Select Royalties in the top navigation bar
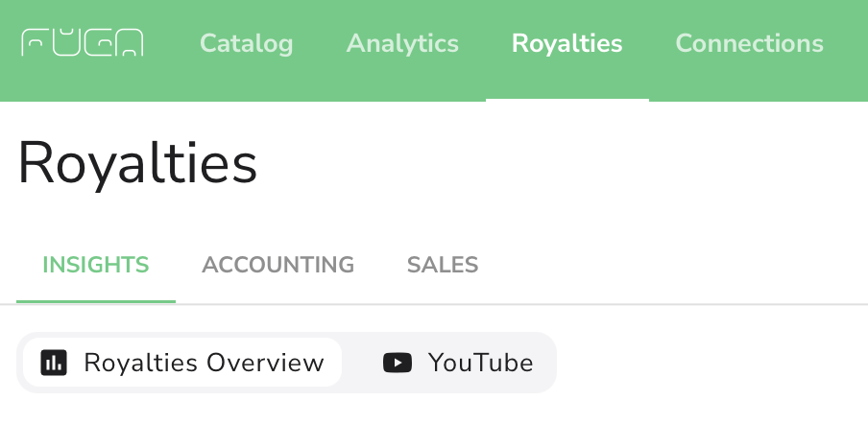868x424 pixels. click(x=567, y=43)
